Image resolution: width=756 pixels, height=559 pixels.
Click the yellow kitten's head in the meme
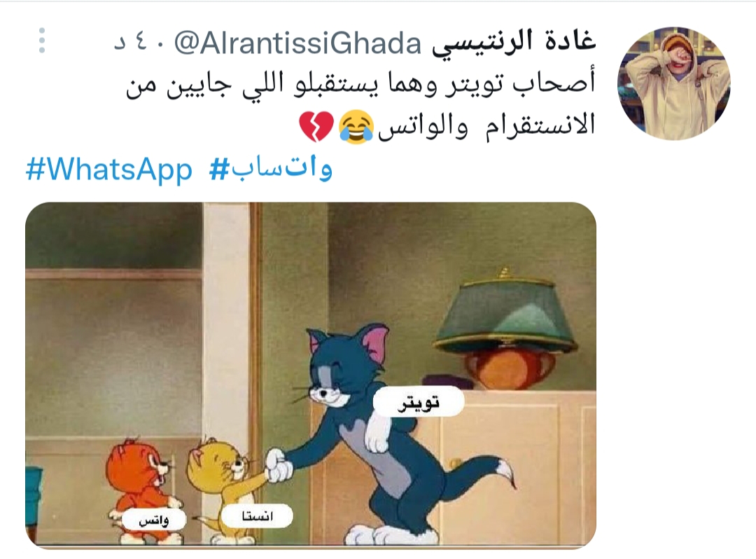[x=216, y=462]
